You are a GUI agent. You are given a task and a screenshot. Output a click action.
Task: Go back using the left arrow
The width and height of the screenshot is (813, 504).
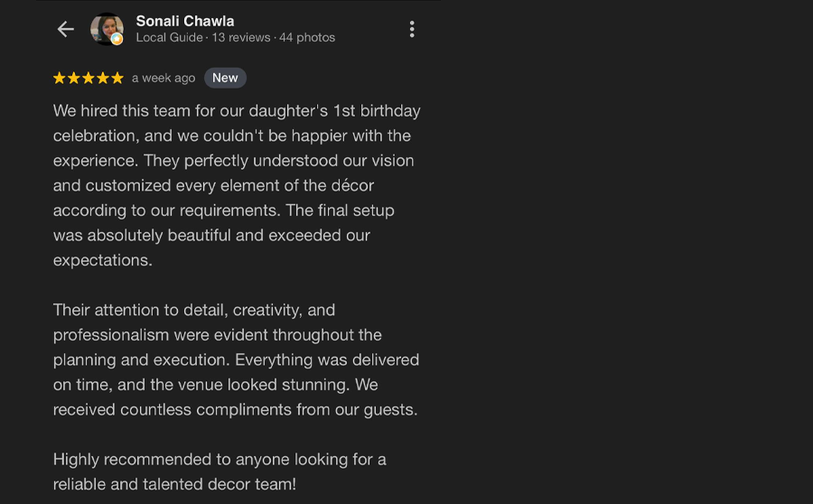(x=65, y=29)
